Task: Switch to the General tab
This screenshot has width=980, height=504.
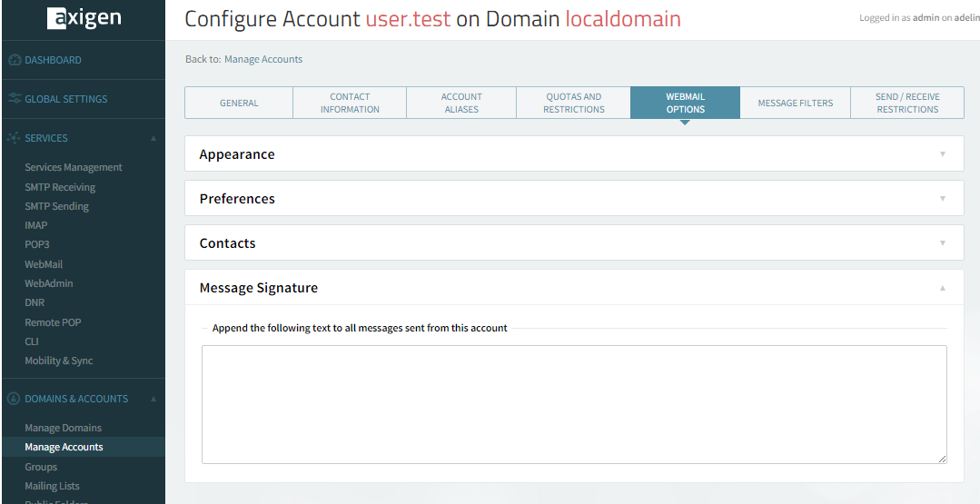Action: [x=239, y=104]
